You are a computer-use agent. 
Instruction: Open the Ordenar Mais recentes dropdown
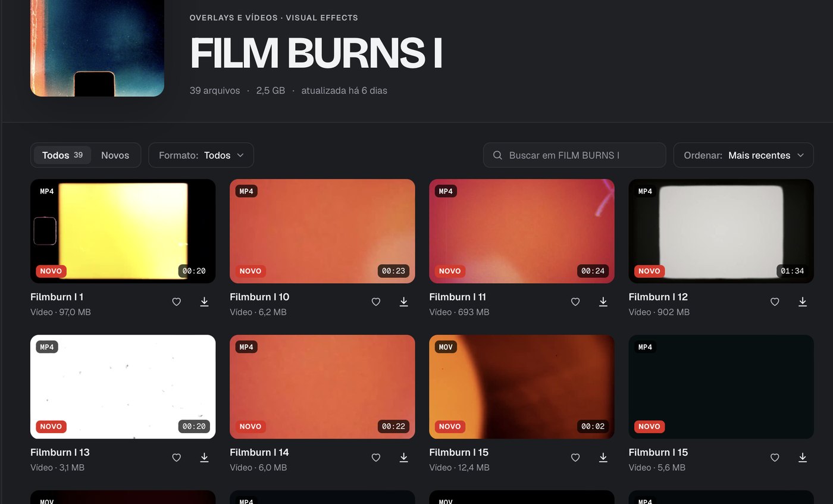pos(744,155)
